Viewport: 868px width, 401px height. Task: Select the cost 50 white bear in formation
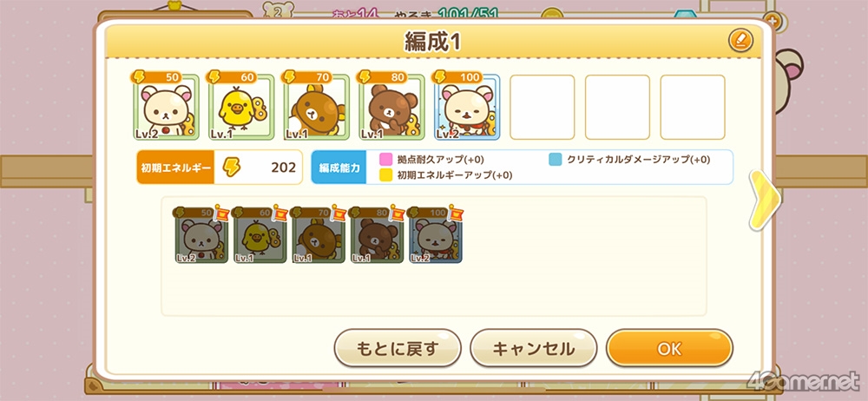point(166,107)
